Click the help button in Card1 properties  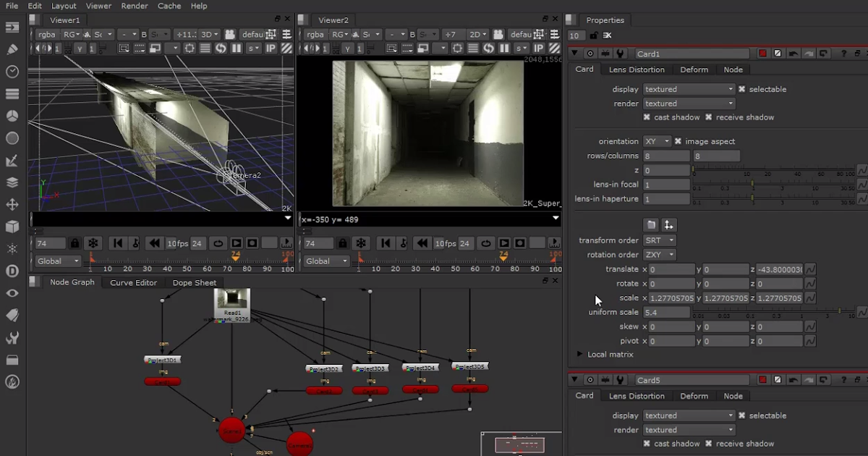tap(843, 54)
